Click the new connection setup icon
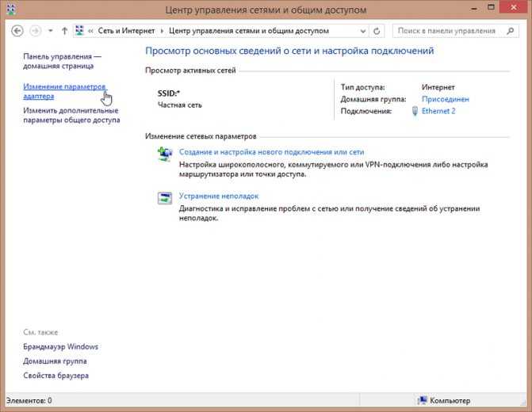 [165, 154]
